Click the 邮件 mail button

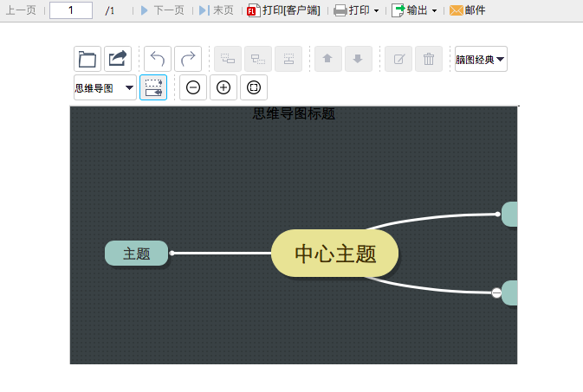[x=468, y=10]
